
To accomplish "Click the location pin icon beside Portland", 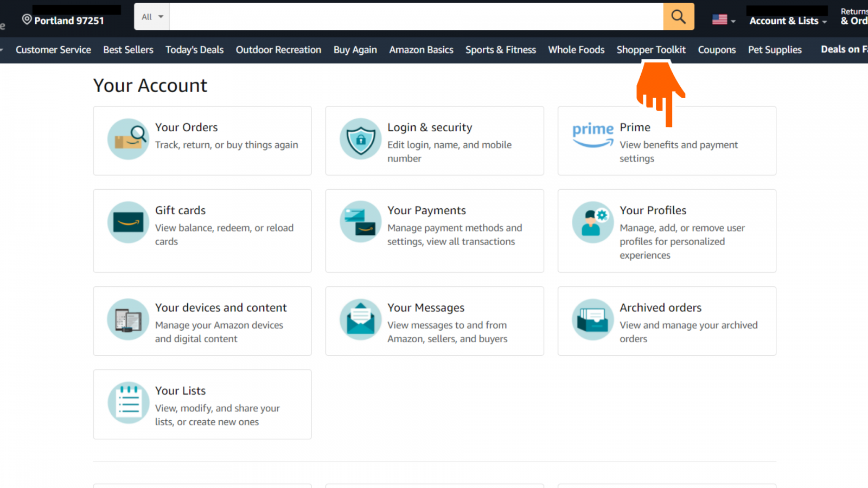I will click(27, 20).
